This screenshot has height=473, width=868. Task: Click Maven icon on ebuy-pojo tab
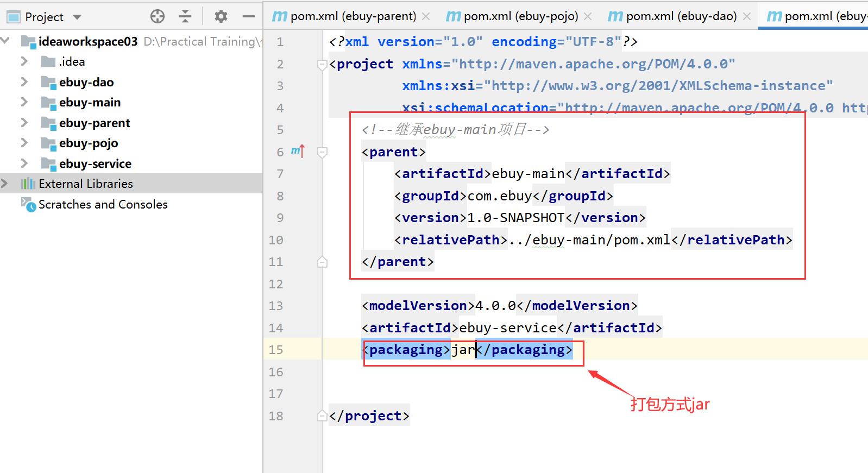point(453,16)
